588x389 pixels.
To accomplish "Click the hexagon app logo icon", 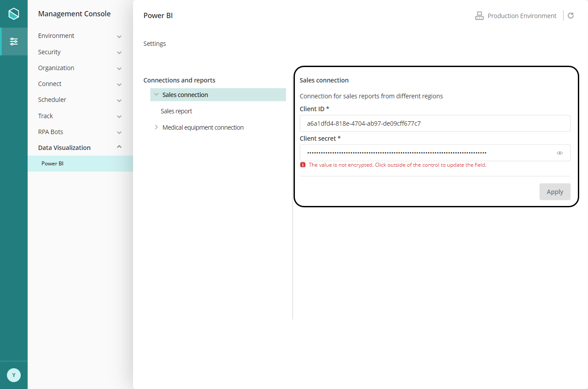I will 14,14.
